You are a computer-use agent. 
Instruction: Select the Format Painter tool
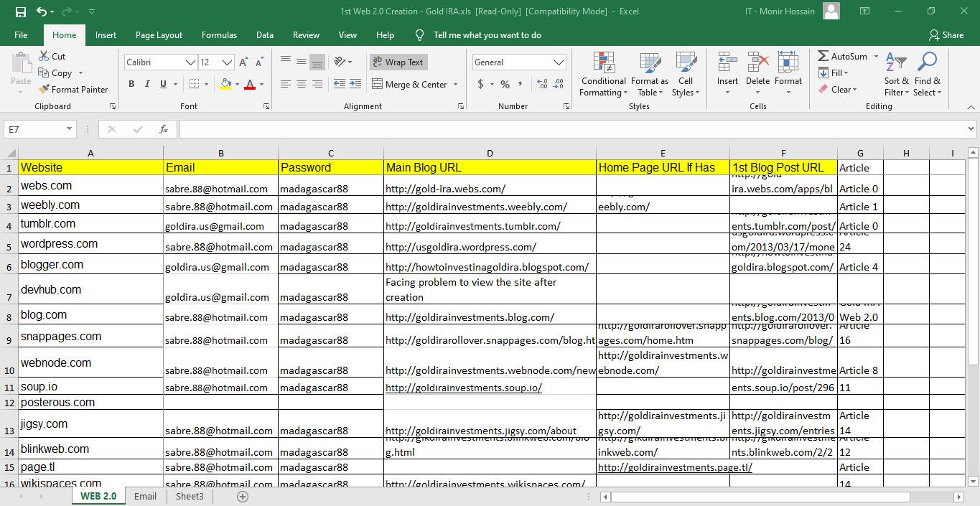(x=74, y=89)
